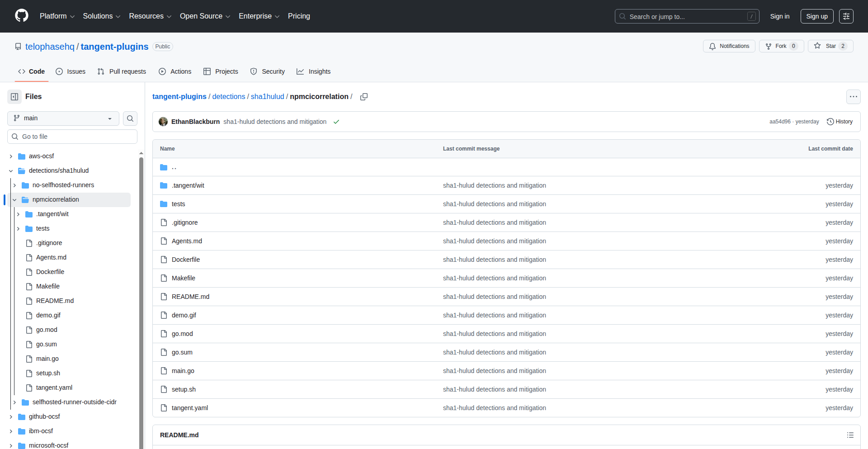Open the Dockerfile file

pos(186,260)
